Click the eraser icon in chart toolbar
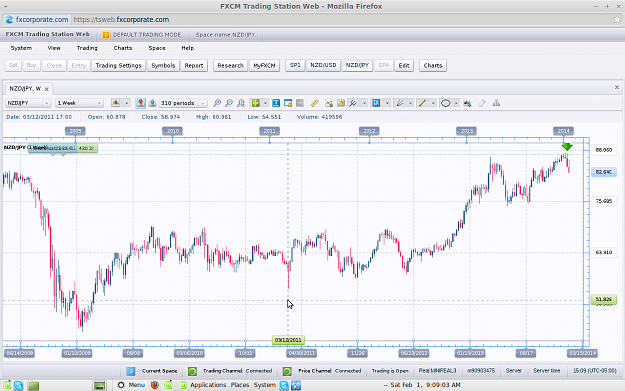 point(482,103)
